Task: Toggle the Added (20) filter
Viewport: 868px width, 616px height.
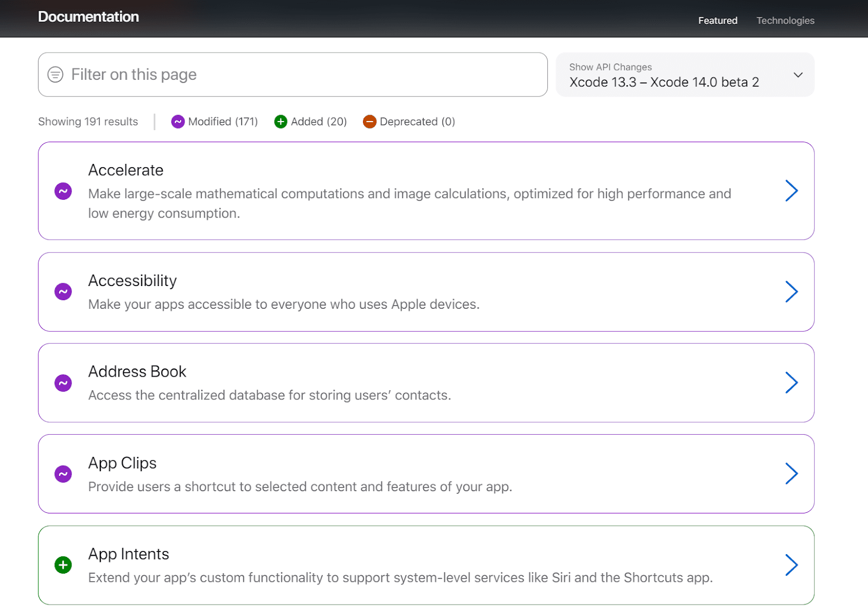Action: 310,122
